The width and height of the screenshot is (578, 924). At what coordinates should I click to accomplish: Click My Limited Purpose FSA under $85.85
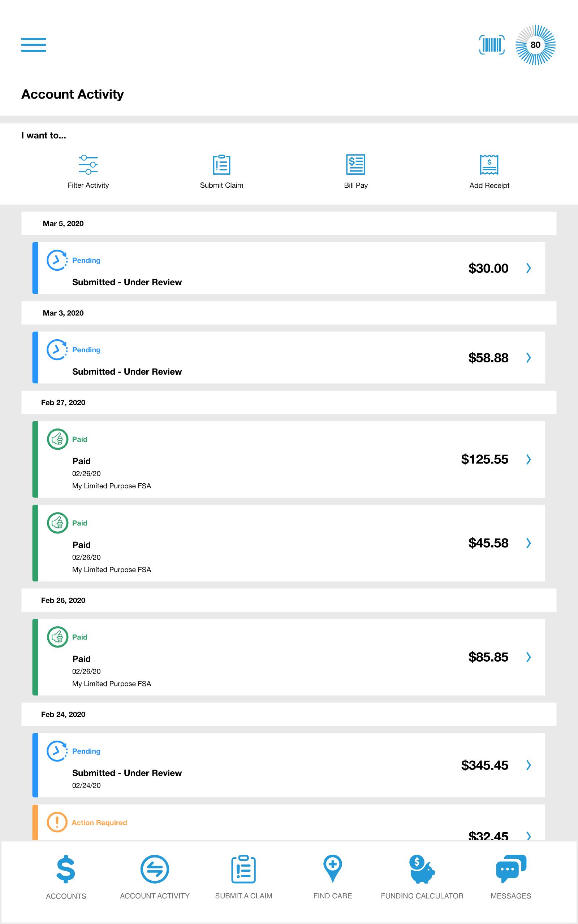[112, 684]
